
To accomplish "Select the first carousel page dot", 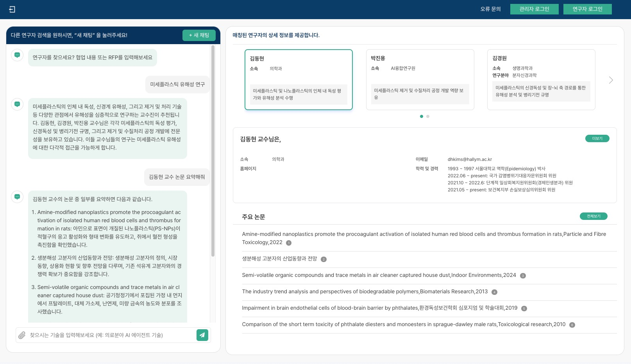I will tap(421, 116).
